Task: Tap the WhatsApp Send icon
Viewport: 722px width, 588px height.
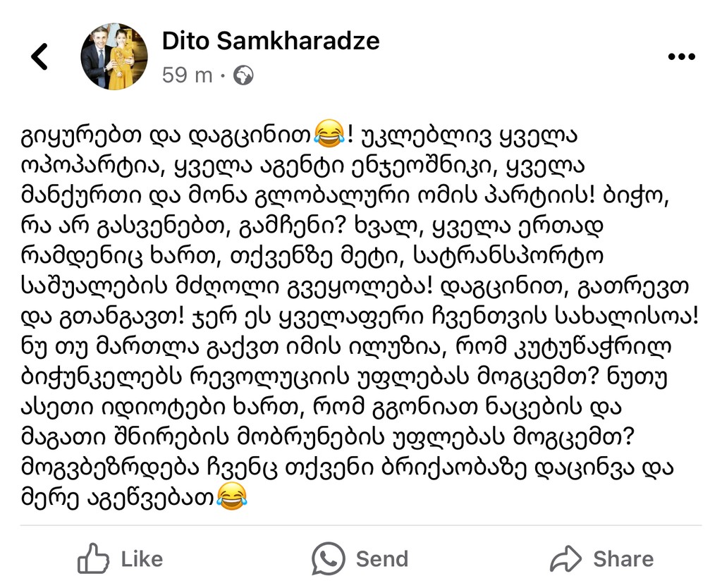Action: click(x=329, y=559)
